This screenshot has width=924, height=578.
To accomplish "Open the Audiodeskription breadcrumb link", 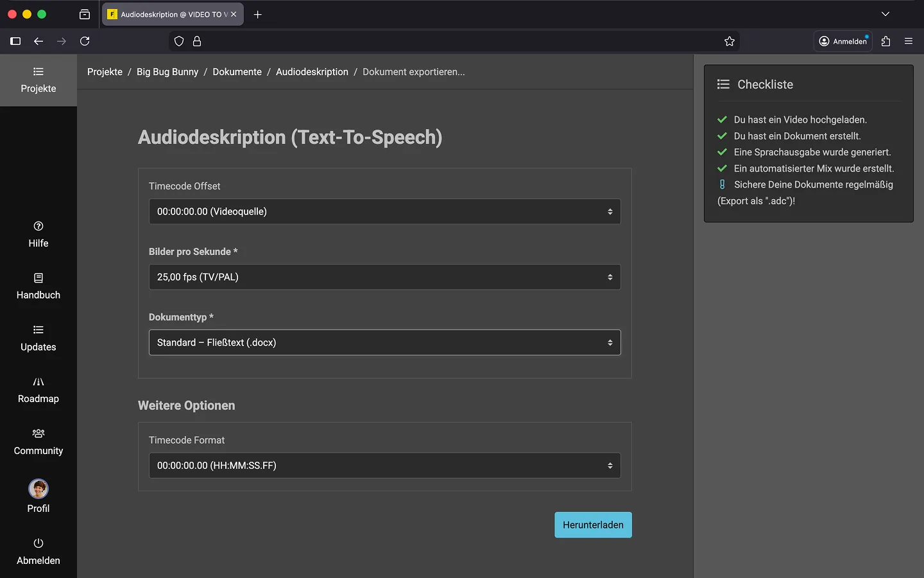I will (312, 72).
